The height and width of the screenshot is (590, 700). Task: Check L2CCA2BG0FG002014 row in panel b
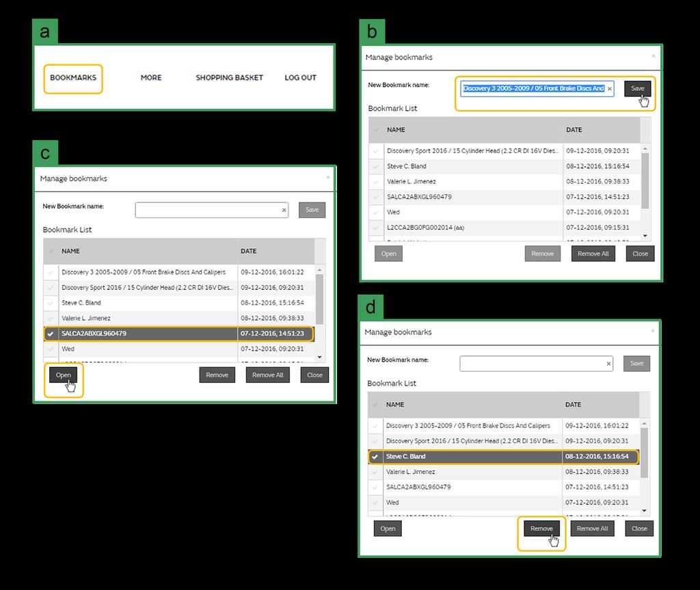(x=376, y=228)
